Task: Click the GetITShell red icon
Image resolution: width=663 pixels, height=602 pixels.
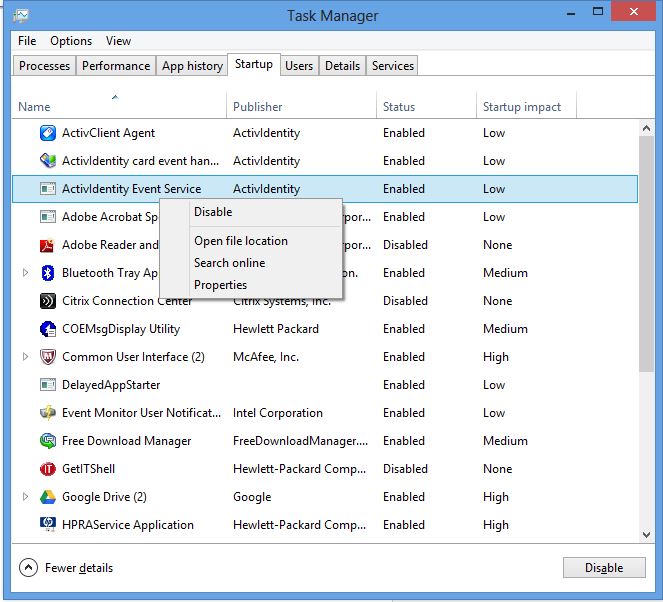Action: [x=47, y=469]
